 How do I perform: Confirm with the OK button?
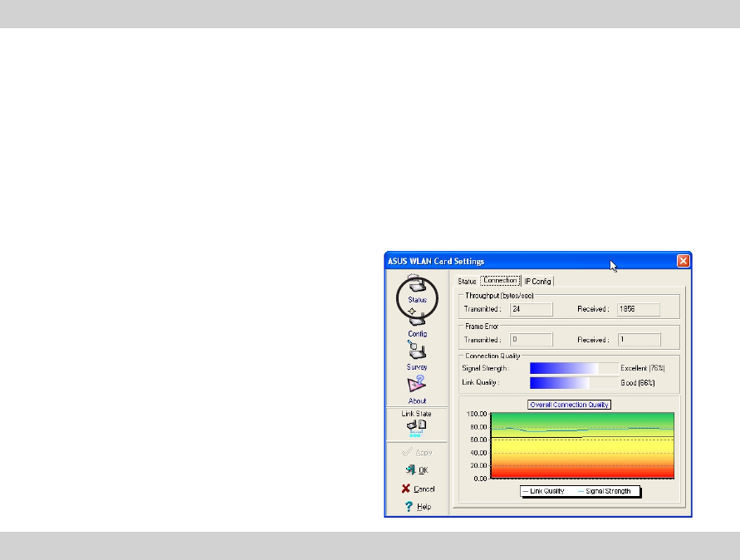pyautogui.click(x=417, y=469)
